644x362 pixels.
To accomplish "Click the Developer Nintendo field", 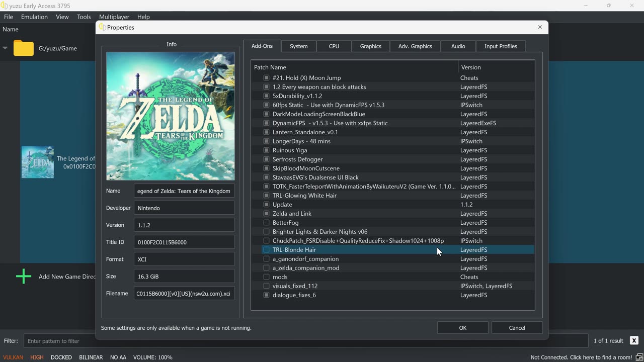I will (184, 208).
